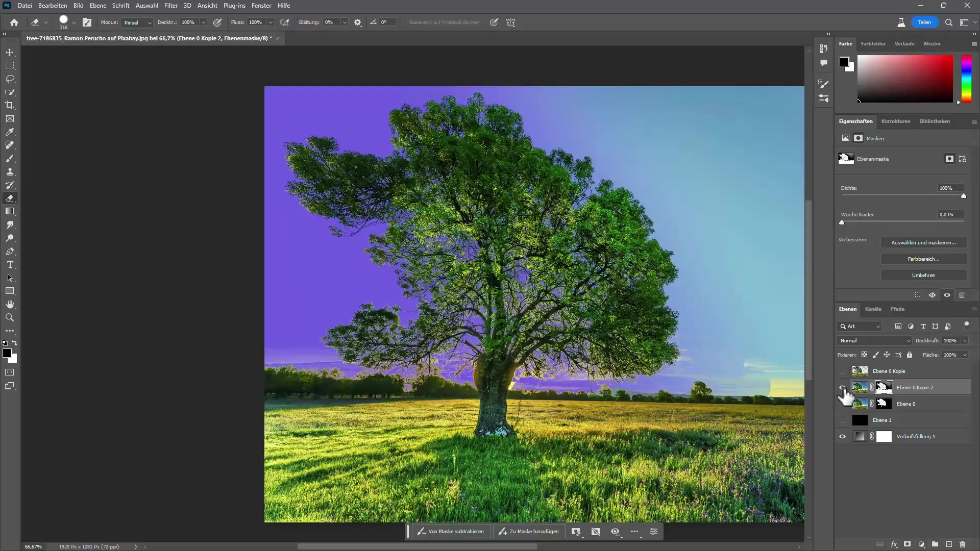The width and height of the screenshot is (980, 551).
Task: Switch to the Kanäle tab
Action: pos(873,309)
